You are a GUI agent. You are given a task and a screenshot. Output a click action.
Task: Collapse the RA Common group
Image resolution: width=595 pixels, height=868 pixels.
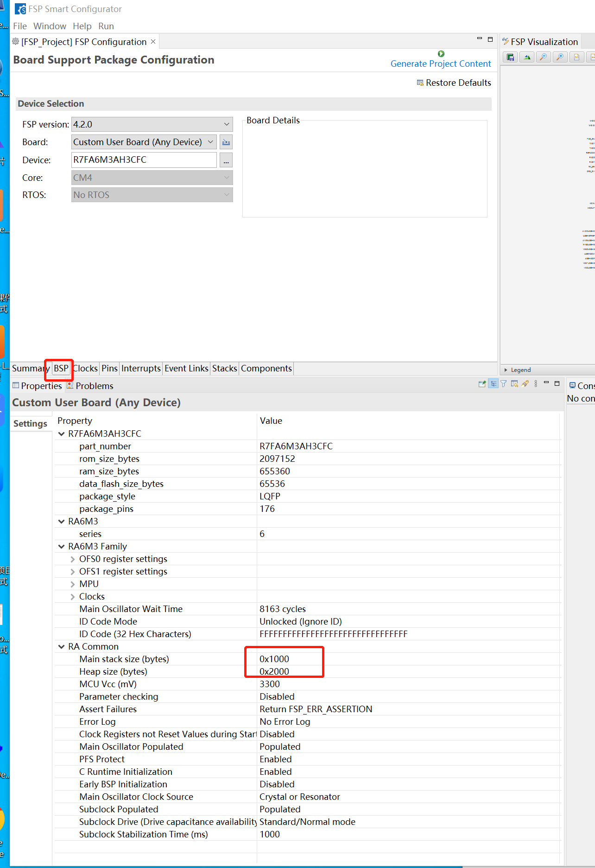pos(62,647)
